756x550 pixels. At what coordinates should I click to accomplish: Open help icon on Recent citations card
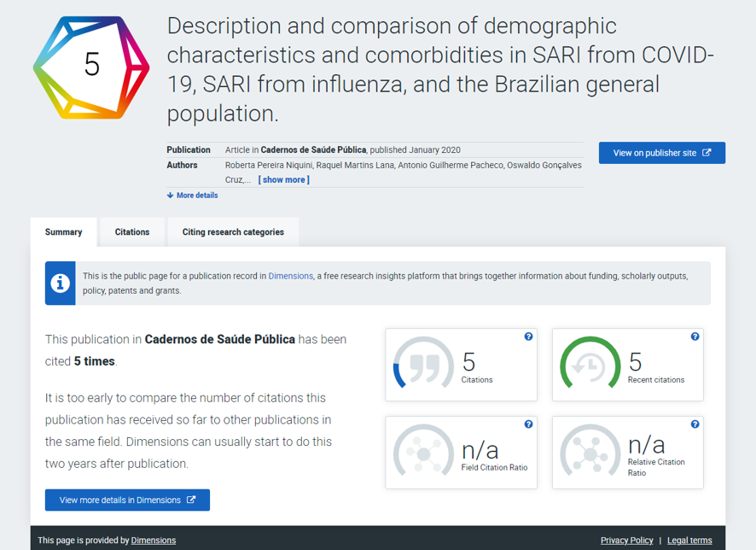695,336
